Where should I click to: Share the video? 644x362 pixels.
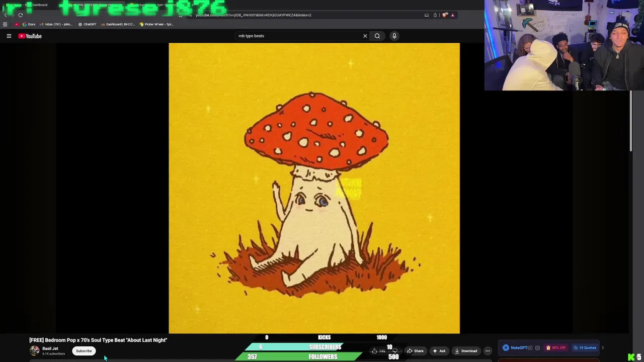click(x=415, y=351)
